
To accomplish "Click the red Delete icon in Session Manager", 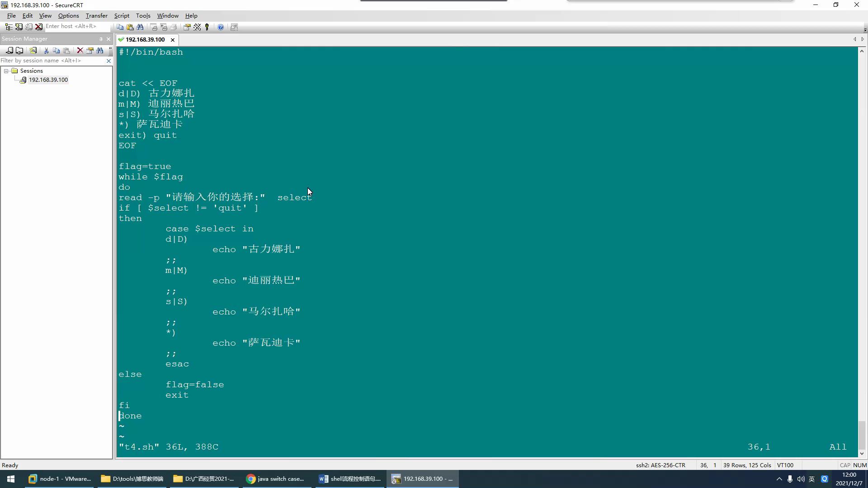I will (x=80, y=51).
